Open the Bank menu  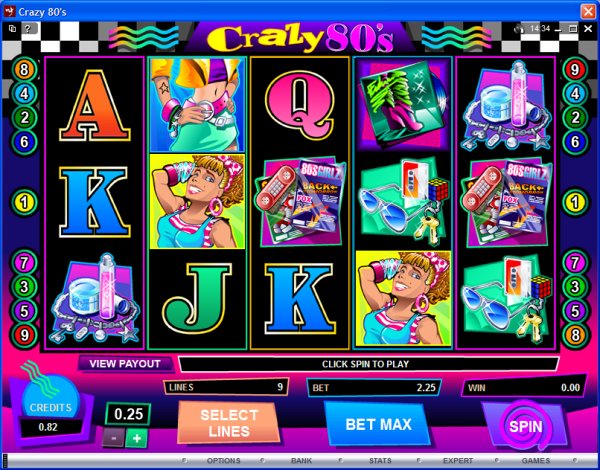pyautogui.click(x=301, y=461)
